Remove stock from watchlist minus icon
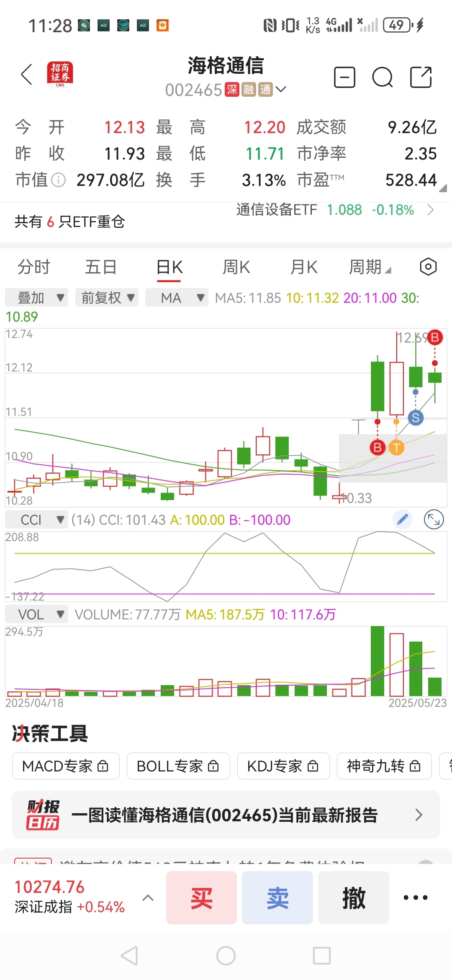Viewport: 452px width, 980px height. (344, 77)
